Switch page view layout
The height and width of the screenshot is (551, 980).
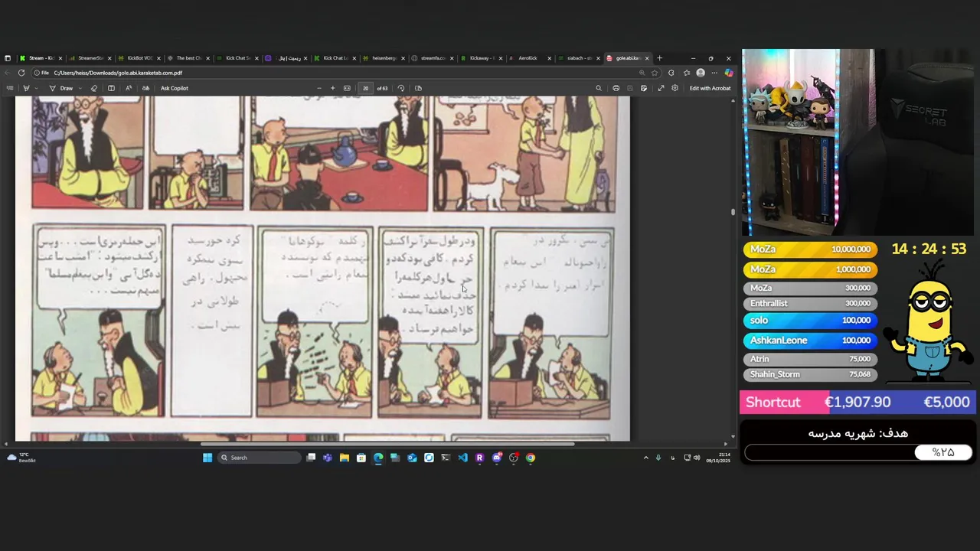point(418,88)
